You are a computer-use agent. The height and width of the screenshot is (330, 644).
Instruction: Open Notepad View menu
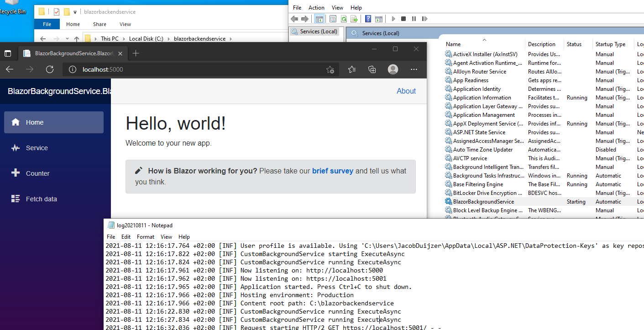167,237
